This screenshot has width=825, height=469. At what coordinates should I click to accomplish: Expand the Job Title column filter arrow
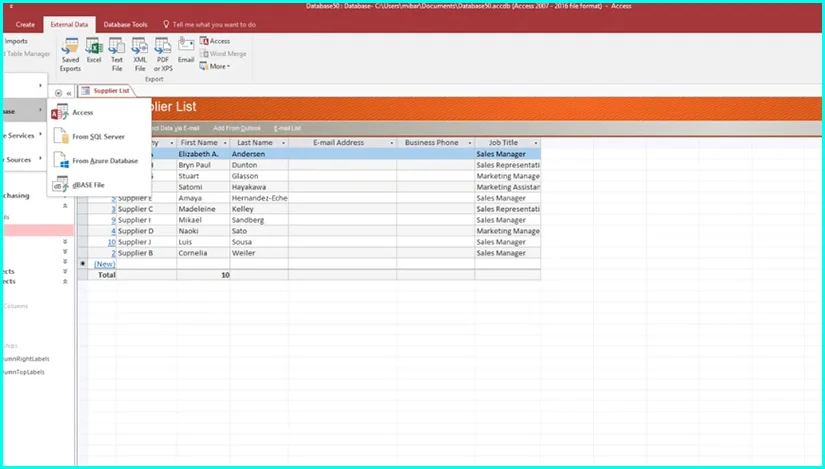tap(536, 143)
